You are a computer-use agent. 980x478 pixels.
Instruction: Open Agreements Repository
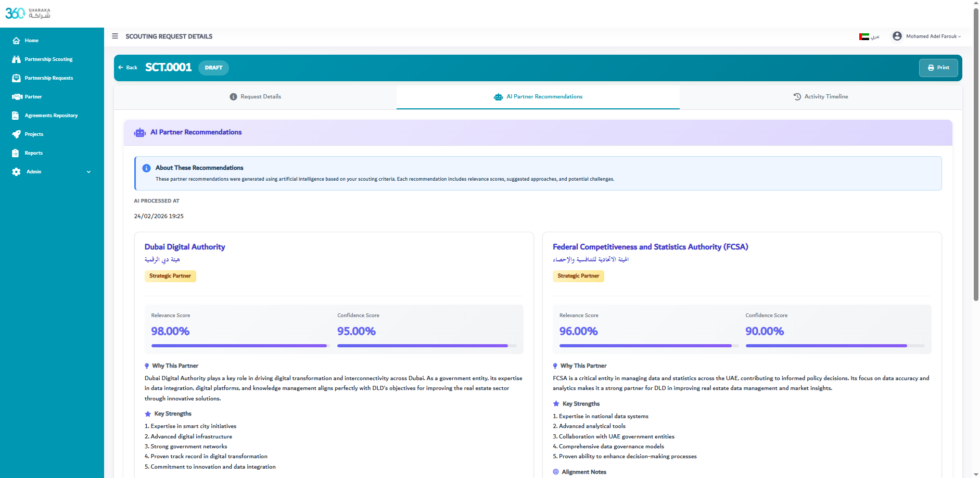click(x=52, y=116)
